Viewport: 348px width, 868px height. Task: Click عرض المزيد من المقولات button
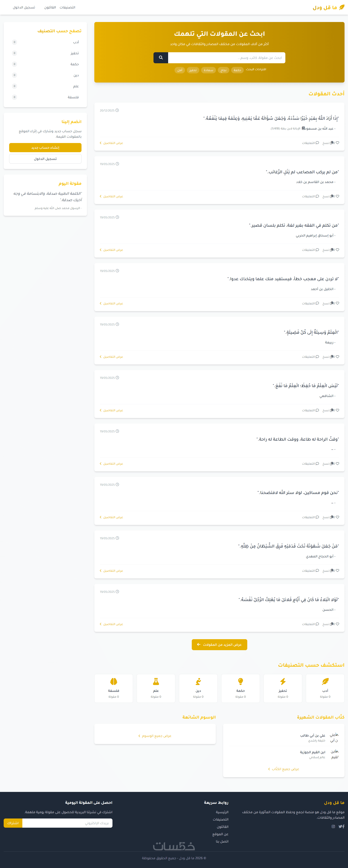[x=219, y=644]
